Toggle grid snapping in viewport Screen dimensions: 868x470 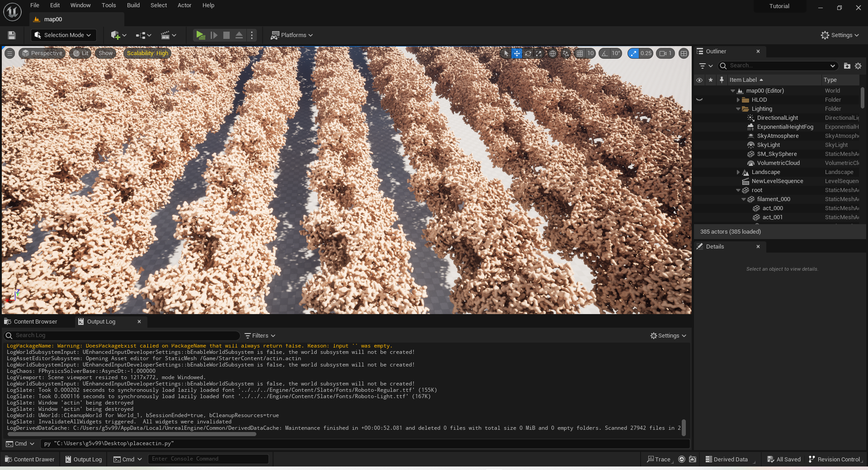[580, 53]
